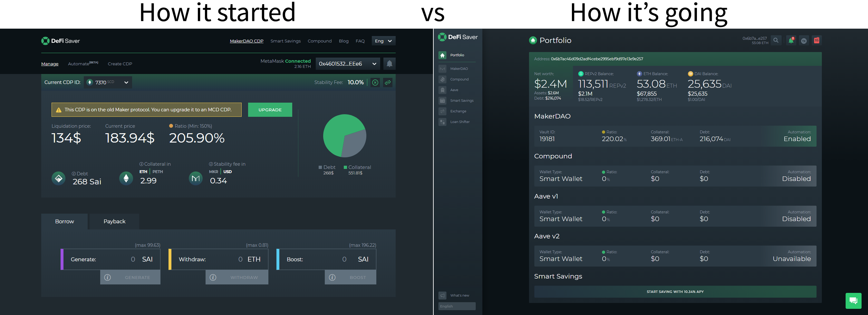Screen dimensions: 868x315
Task: Click the Generate SAI amount input
Action: [111, 259]
